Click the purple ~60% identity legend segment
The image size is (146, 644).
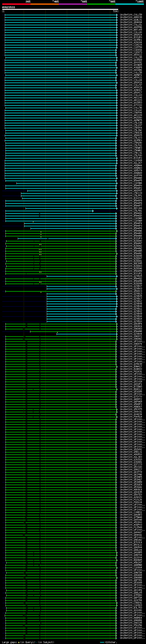[73, 4]
